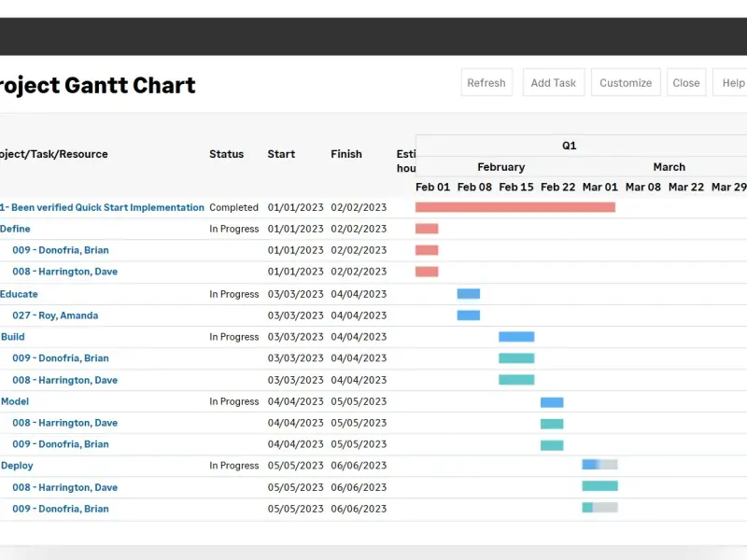Screen dimensions: 747x560
Task: Sort by the Status column header
Action: tap(226, 154)
